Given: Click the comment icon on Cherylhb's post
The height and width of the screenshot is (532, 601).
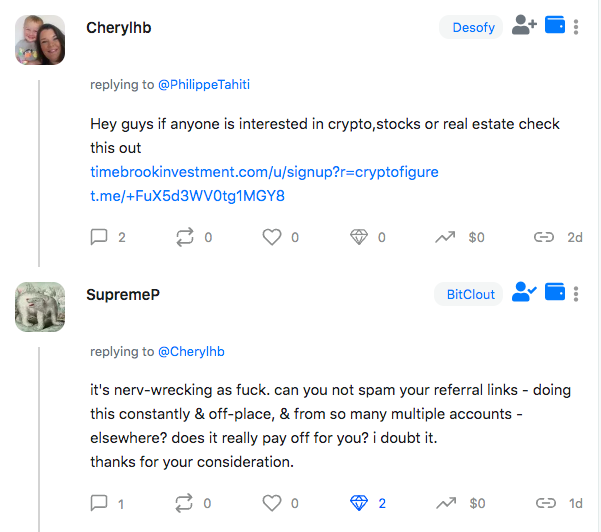Looking at the screenshot, I should (x=99, y=237).
